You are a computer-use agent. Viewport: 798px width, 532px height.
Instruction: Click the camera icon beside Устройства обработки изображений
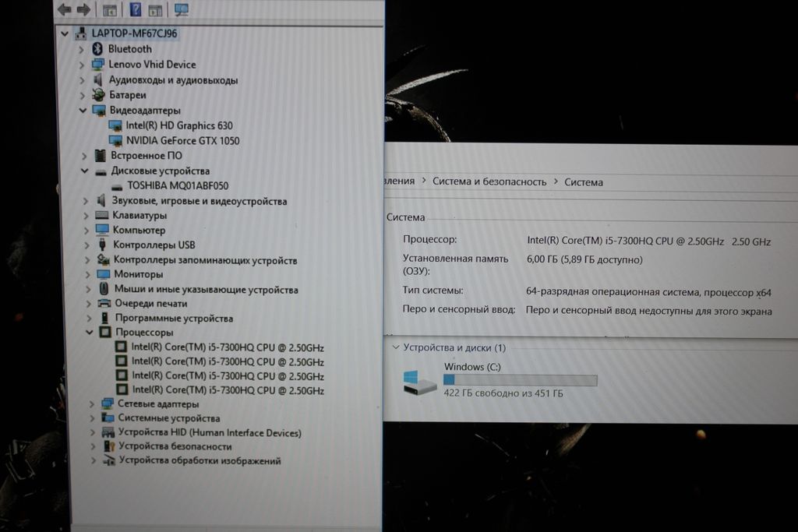109,460
